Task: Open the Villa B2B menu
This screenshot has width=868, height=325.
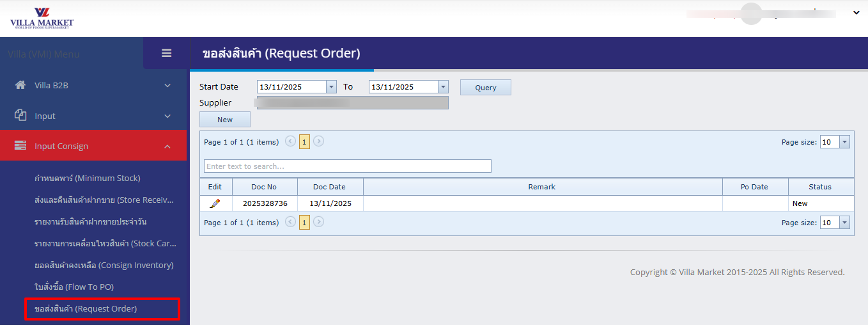Action: pyautogui.click(x=93, y=85)
